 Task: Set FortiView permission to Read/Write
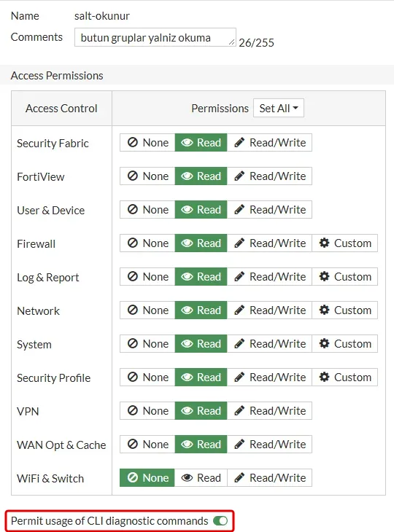point(270,176)
